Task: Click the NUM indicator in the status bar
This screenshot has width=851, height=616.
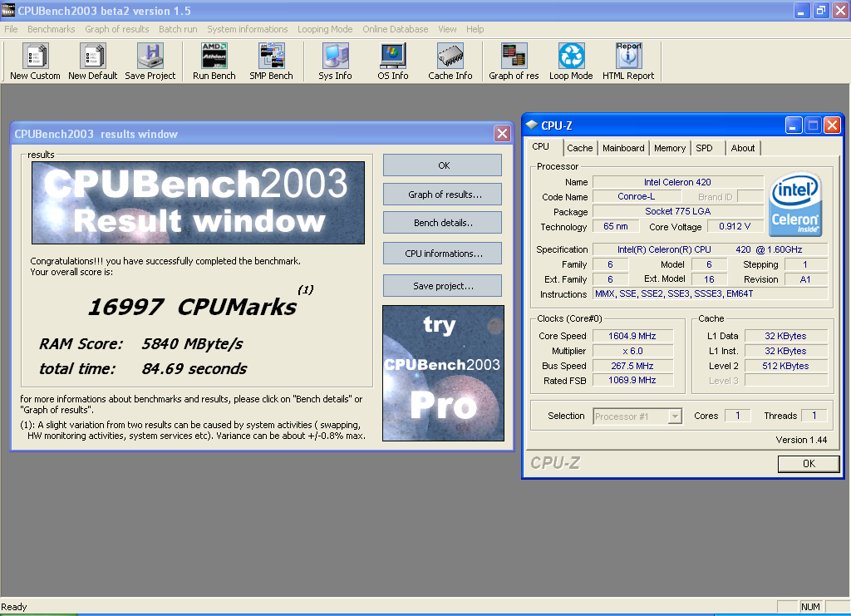Action: pyautogui.click(x=810, y=607)
